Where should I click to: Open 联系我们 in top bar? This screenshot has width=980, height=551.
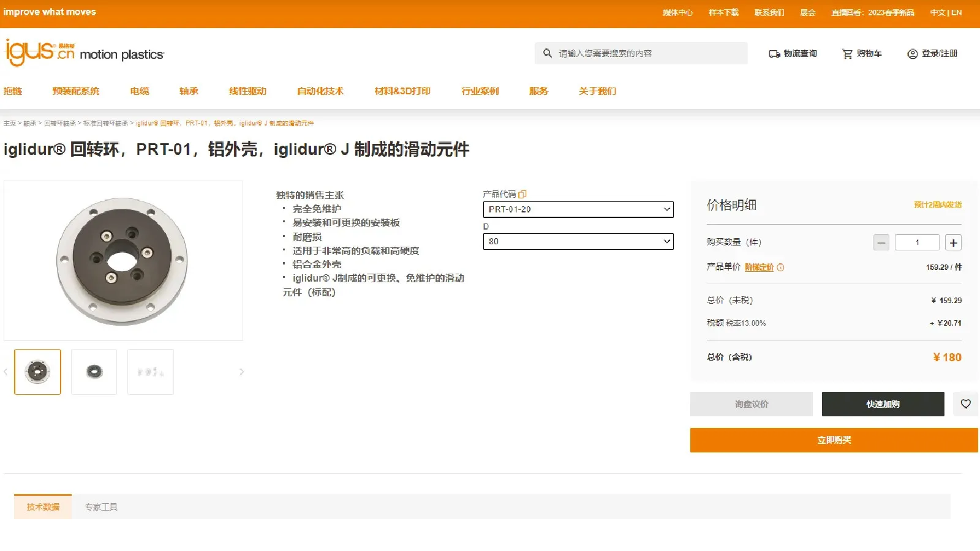(x=769, y=13)
